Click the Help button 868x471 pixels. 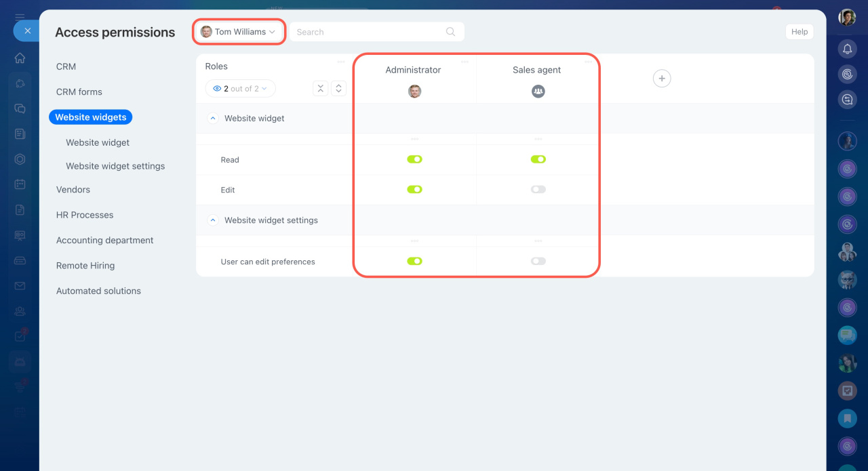tap(799, 32)
